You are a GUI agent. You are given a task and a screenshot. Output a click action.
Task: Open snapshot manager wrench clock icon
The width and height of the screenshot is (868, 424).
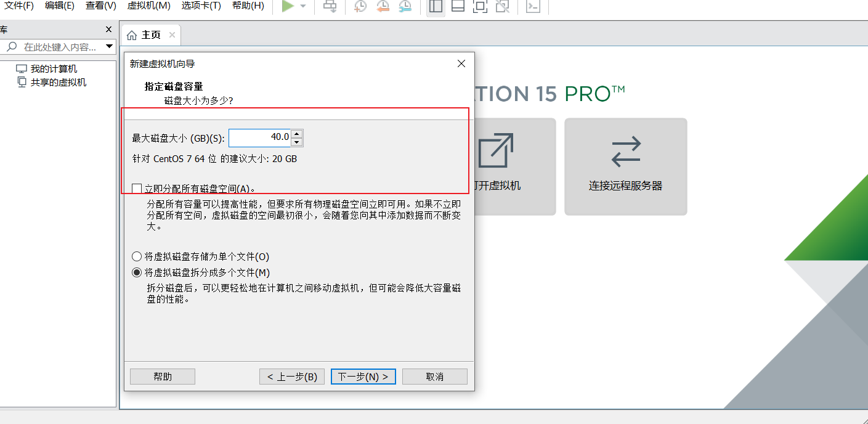coord(405,6)
